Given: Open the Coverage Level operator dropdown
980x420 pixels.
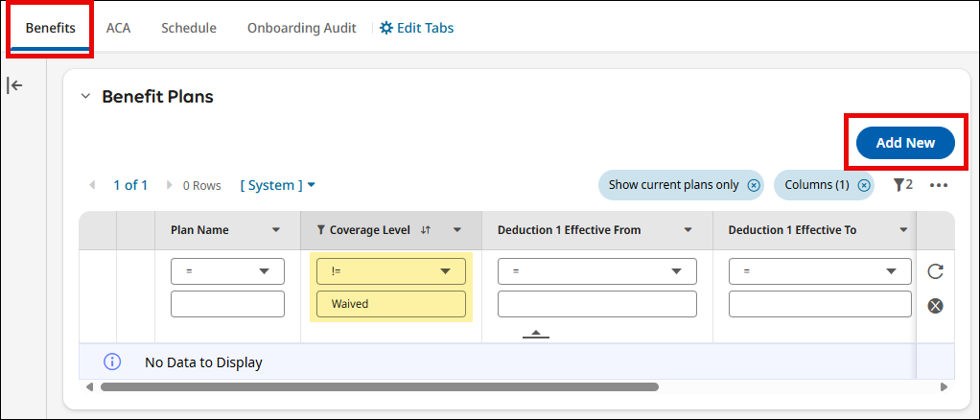Looking at the screenshot, I should click(x=391, y=271).
